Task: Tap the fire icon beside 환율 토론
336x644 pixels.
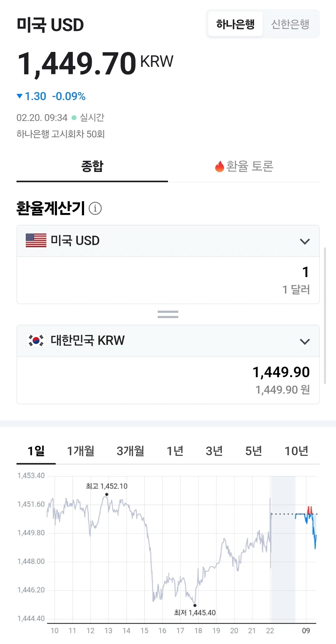Action: [x=220, y=166]
